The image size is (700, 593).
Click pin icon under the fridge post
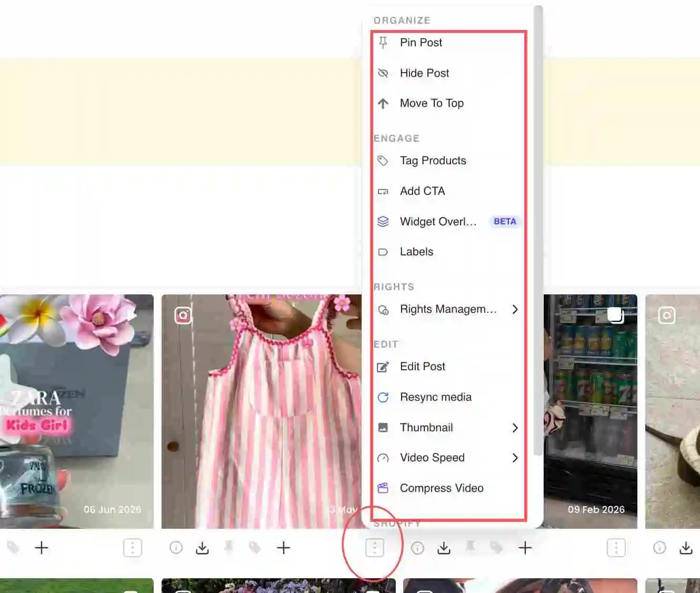470,547
